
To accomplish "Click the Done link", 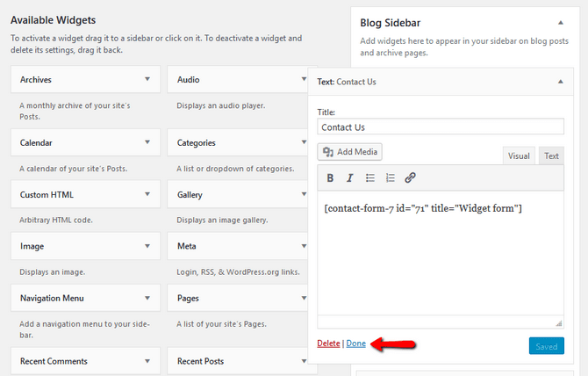I will (x=355, y=343).
